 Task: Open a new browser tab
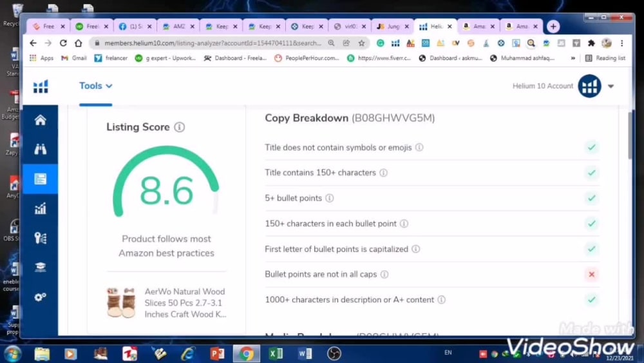553,26
